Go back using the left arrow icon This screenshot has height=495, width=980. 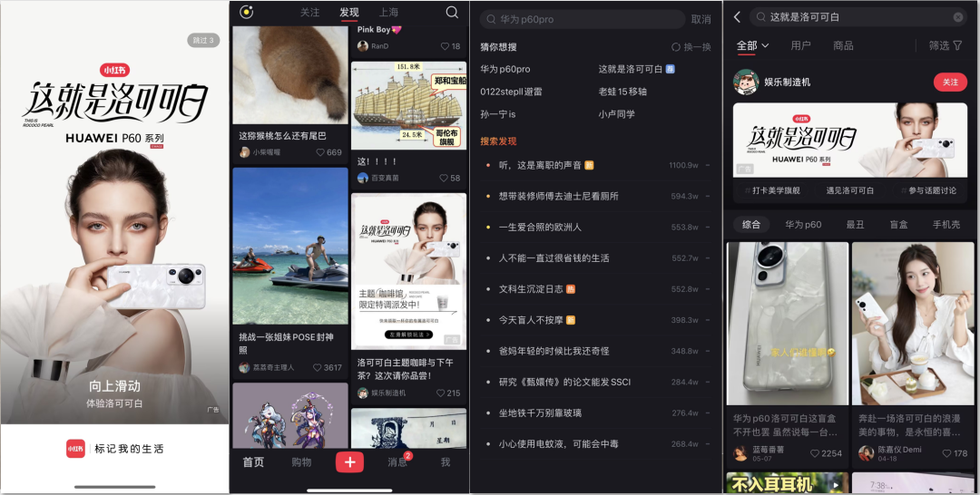click(737, 17)
